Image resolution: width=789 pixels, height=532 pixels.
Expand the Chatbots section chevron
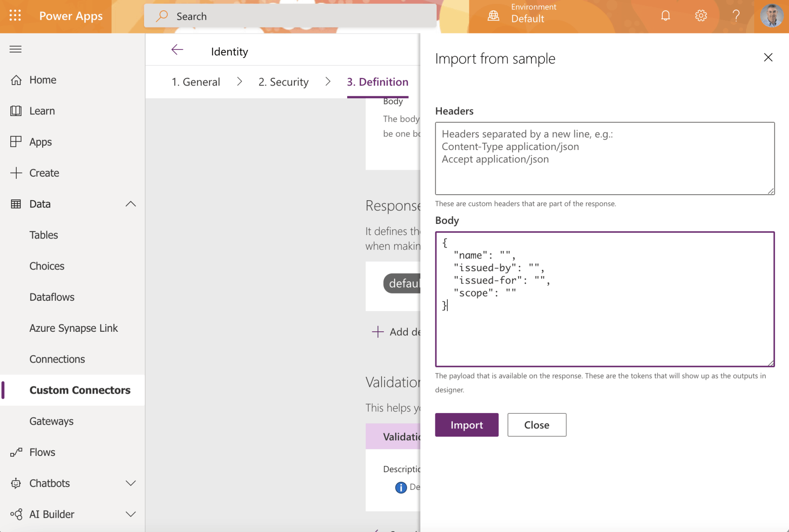pos(131,483)
